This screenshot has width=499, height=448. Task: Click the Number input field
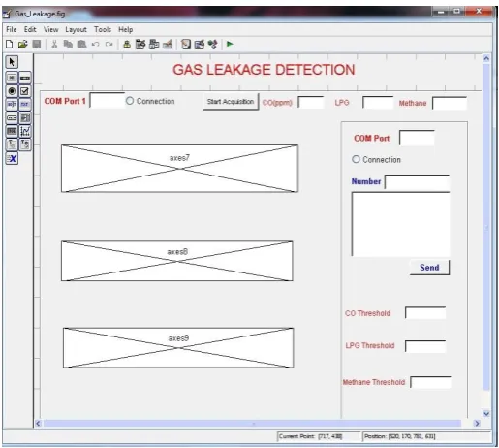click(418, 182)
